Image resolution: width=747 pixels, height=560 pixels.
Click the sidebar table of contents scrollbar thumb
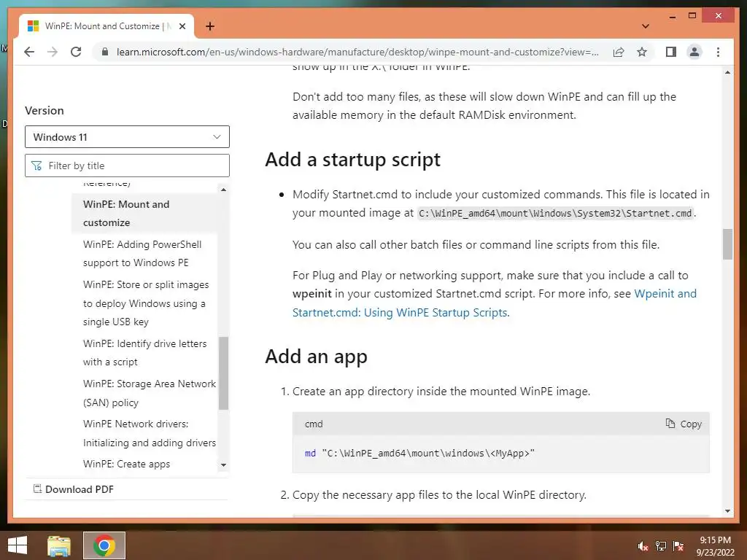223,373
